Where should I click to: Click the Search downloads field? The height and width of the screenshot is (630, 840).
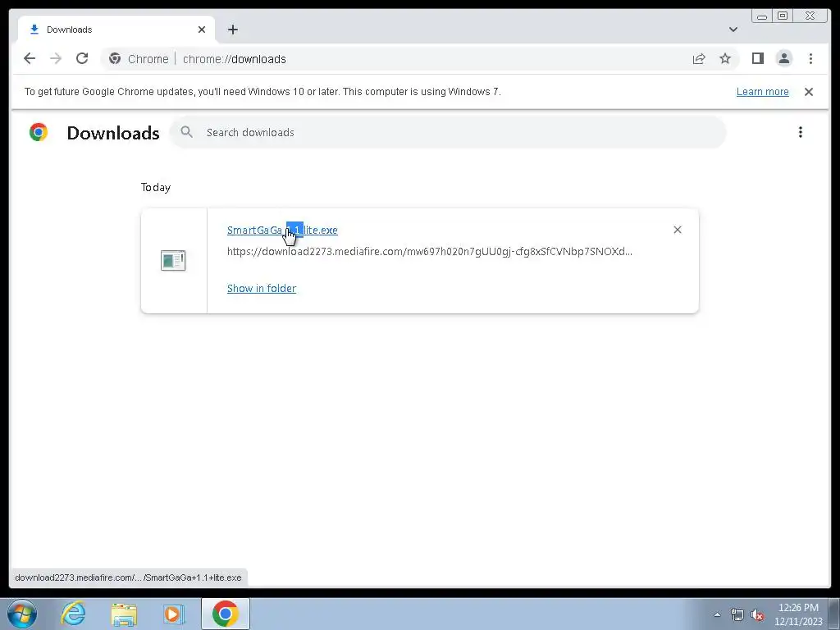448,132
